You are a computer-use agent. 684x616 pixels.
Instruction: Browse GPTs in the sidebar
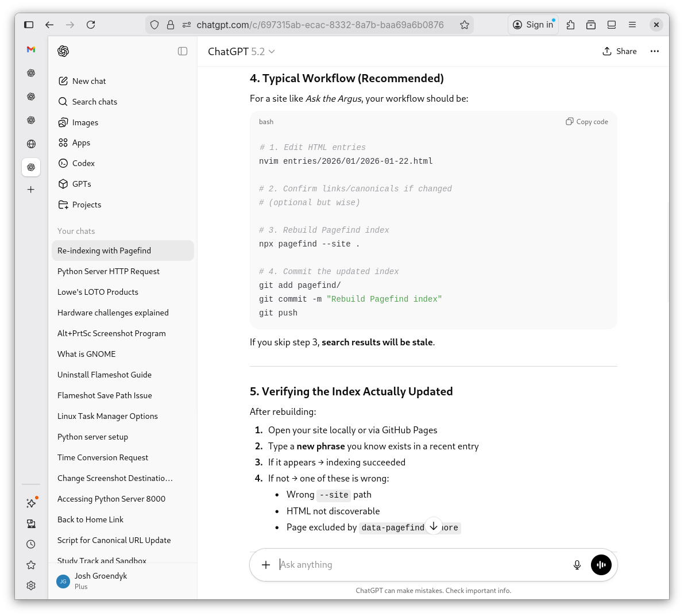(x=81, y=184)
